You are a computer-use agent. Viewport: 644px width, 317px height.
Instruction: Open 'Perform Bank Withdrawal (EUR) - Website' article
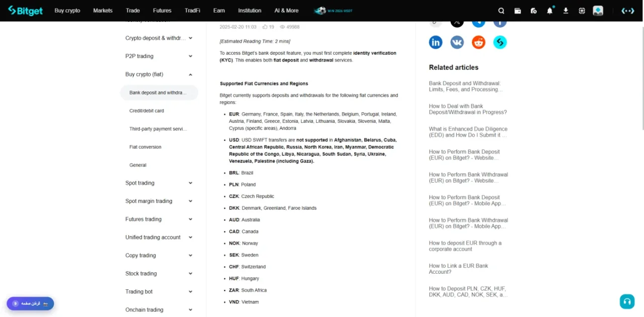468,178
